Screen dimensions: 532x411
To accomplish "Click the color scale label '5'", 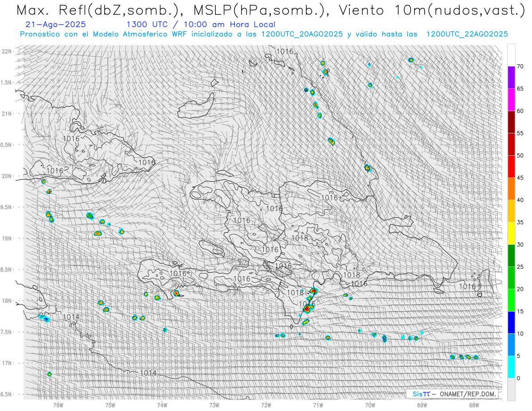I will coord(519,356).
